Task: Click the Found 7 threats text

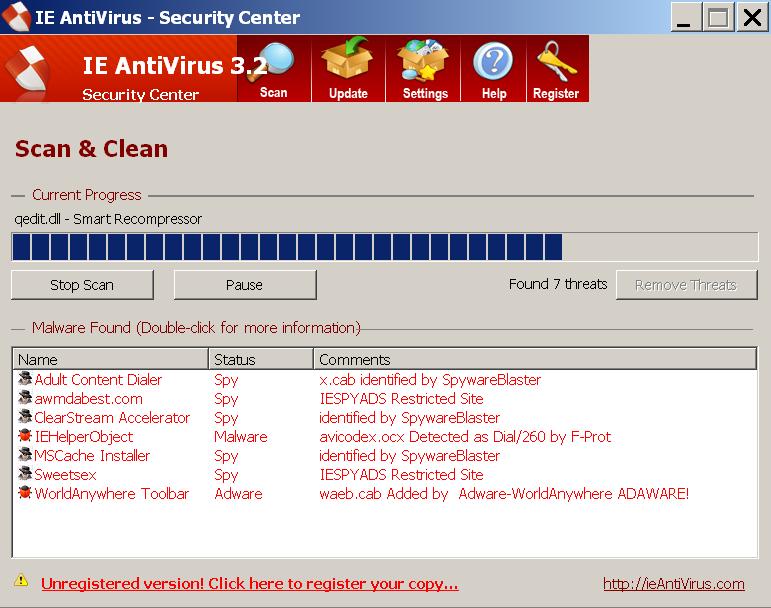Action: tap(558, 284)
